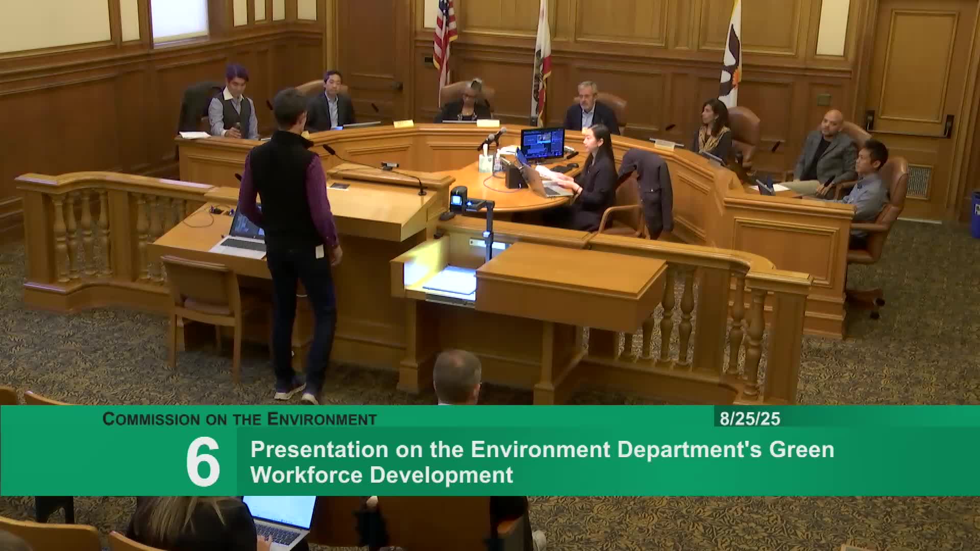The height and width of the screenshot is (551, 980).
Task: Click the 8/25/25 date label
Action: (x=750, y=419)
